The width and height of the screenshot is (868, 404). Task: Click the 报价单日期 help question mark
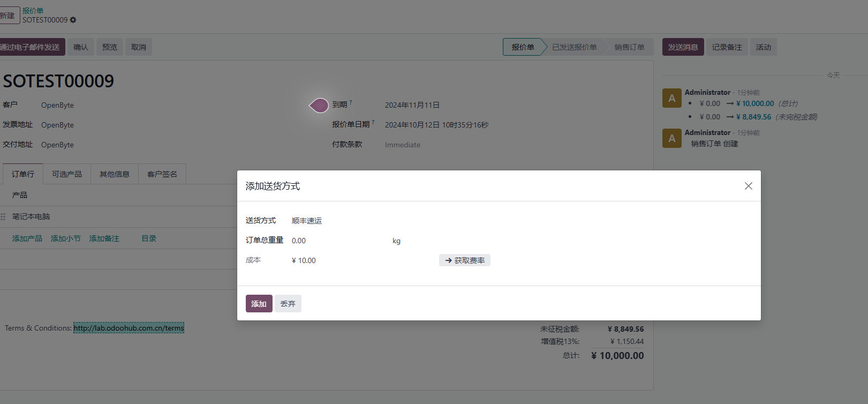pos(373,122)
